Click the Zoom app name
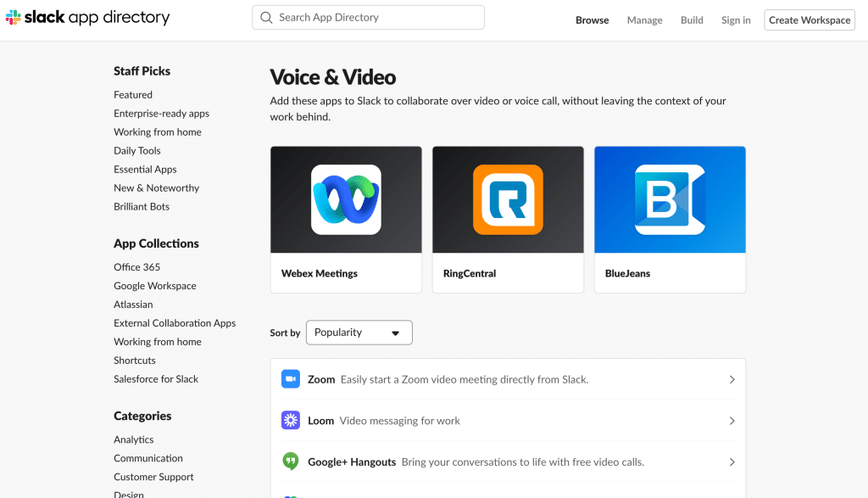 321,379
